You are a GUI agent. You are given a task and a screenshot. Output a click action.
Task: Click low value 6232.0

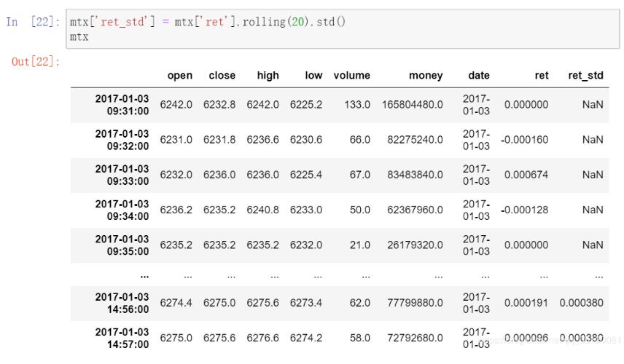pos(306,245)
